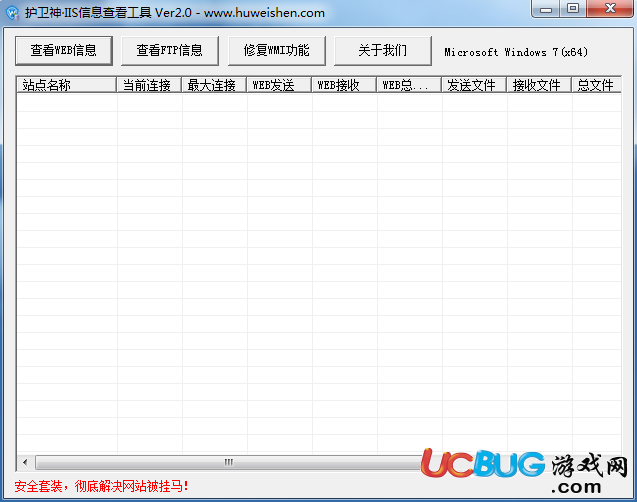
Task: Click the 总文件 column header
Action: click(596, 85)
